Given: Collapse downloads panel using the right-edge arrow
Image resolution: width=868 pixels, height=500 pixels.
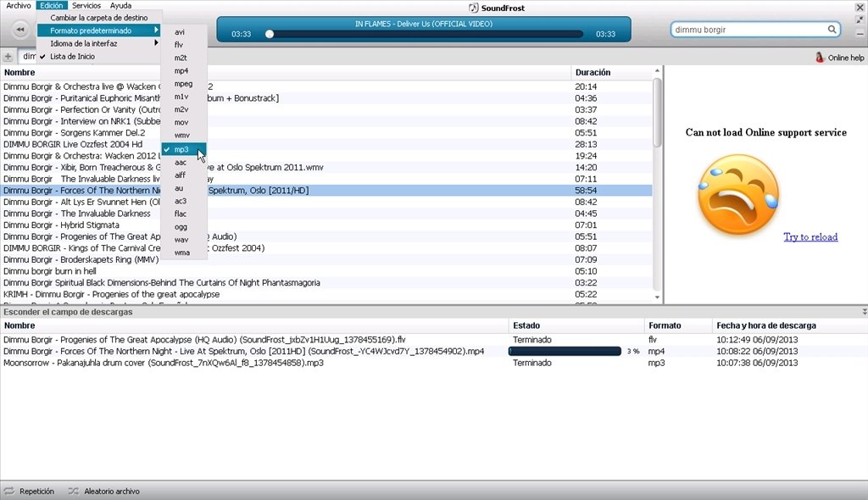Looking at the screenshot, I should point(864,312).
